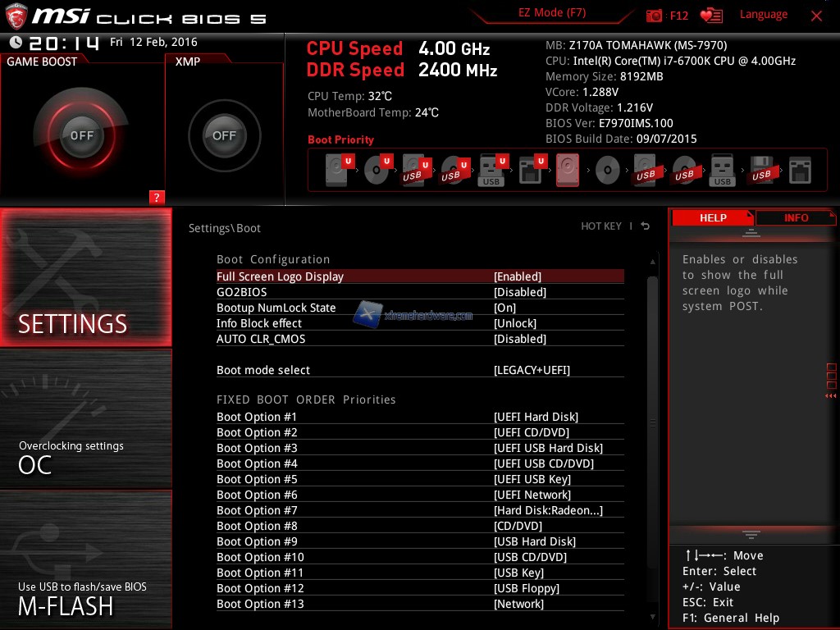Change Boot Option #7 Hard Disk value
840x630 pixels.
coord(548,510)
